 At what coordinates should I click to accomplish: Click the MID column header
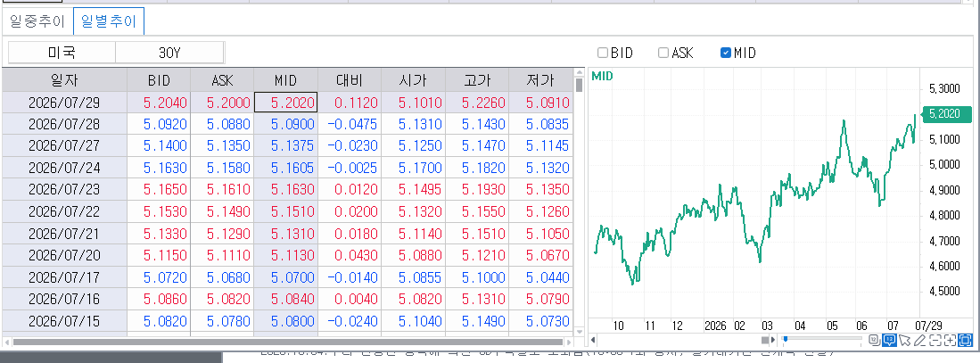pos(285,80)
